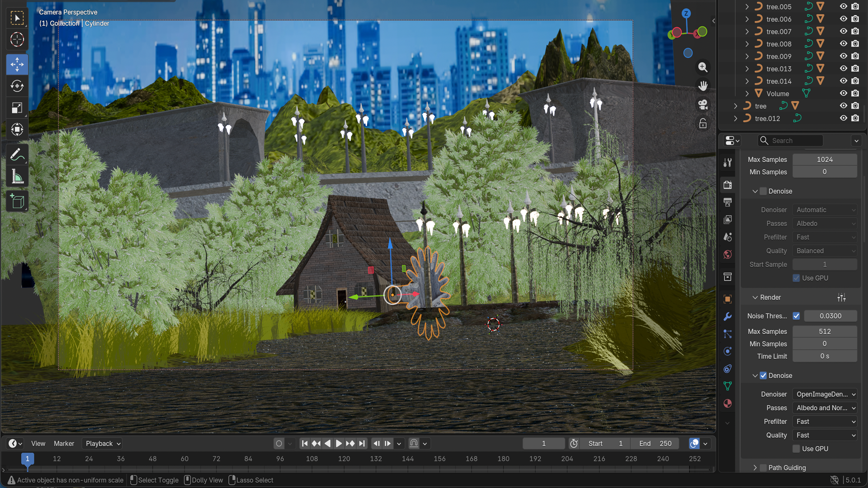Image resolution: width=868 pixels, height=488 pixels.
Task: Activate the Rotate tool
Action: point(17,86)
